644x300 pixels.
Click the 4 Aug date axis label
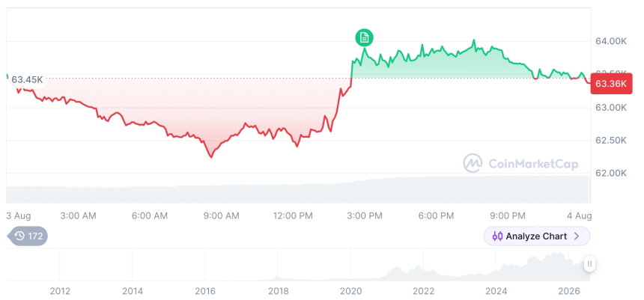pos(578,215)
